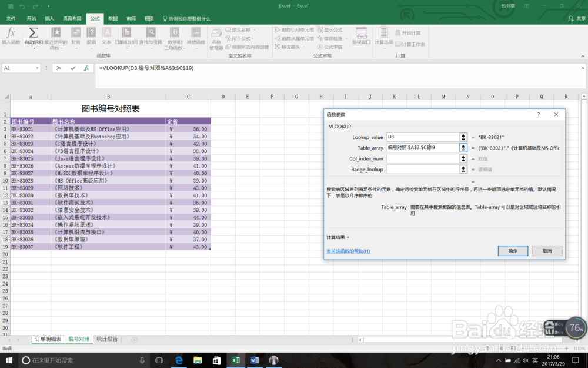Viewport: 588px width, 368px height.
Task: Switch to the Insert (插入) tab
Action: point(49,18)
